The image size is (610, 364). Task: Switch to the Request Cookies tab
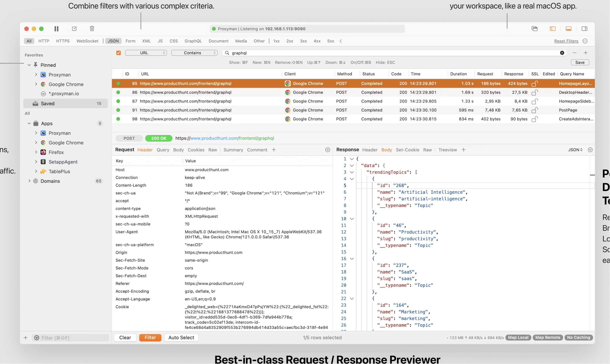196,150
